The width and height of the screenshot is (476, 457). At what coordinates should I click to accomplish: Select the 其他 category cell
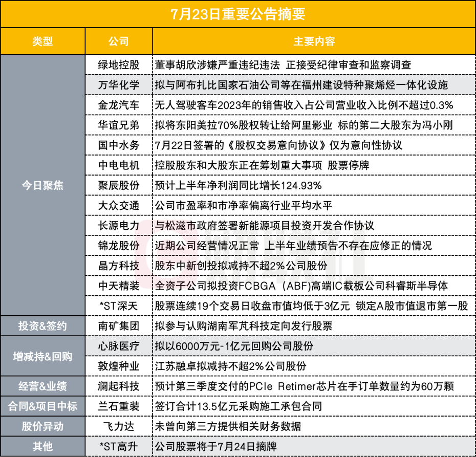(x=43, y=446)
